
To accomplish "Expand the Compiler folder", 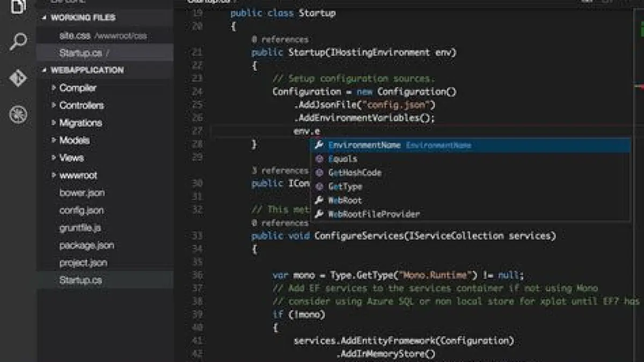I will pos(77,88).
